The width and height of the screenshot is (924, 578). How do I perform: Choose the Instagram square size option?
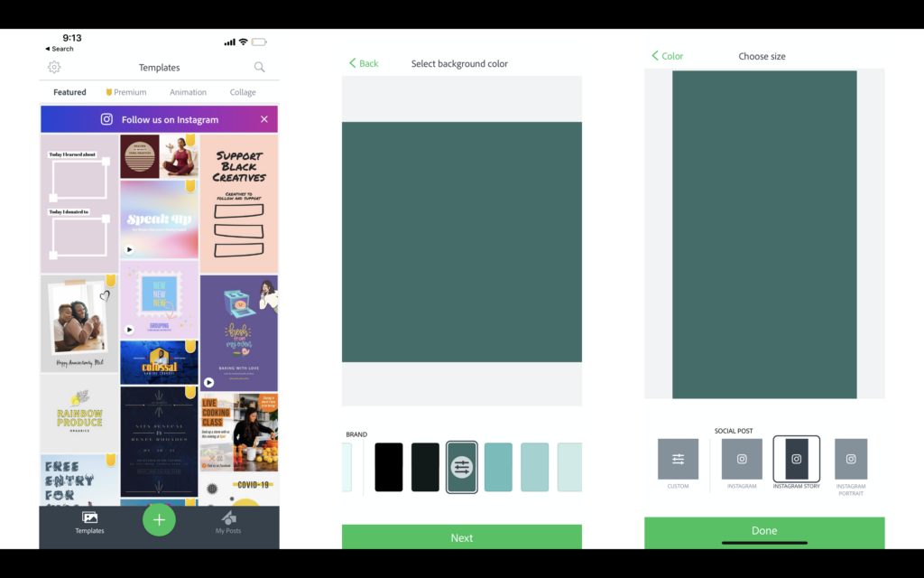coord(741,459)
